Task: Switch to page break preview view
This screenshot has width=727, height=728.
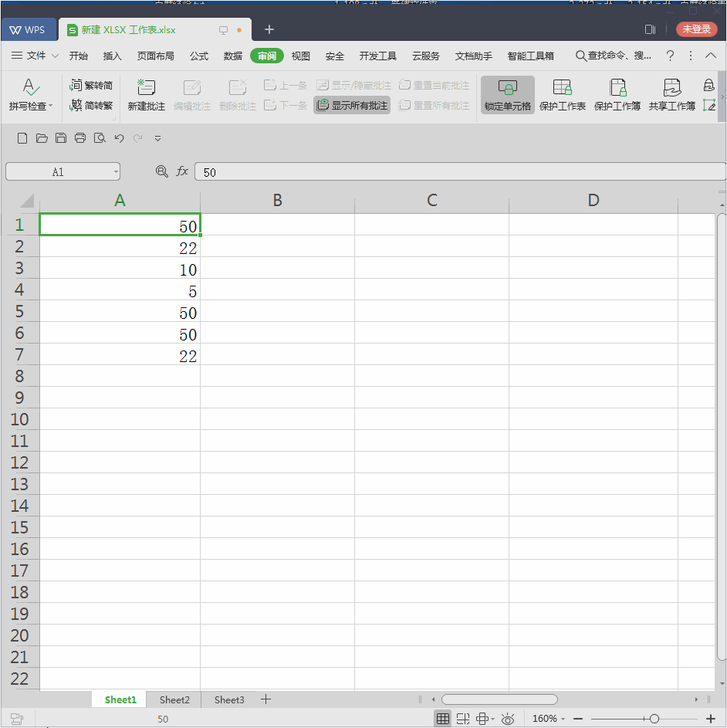Action: [463, 719]
